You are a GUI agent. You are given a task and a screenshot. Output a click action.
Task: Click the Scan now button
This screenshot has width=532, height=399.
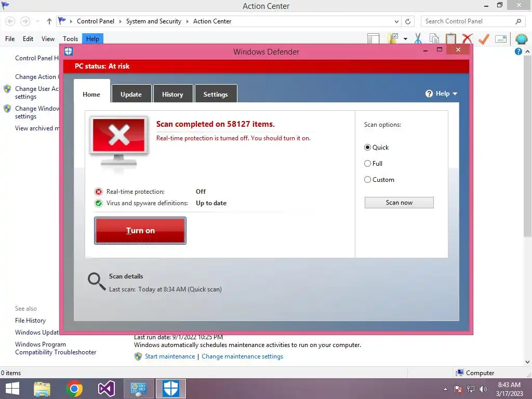point(399,203)
